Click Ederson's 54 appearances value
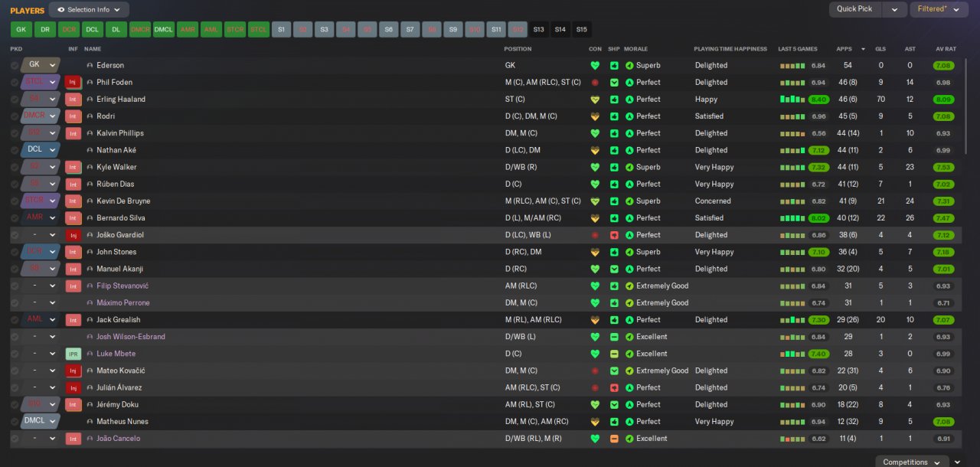Screen dimensions: 980x467 click(848, 66)
